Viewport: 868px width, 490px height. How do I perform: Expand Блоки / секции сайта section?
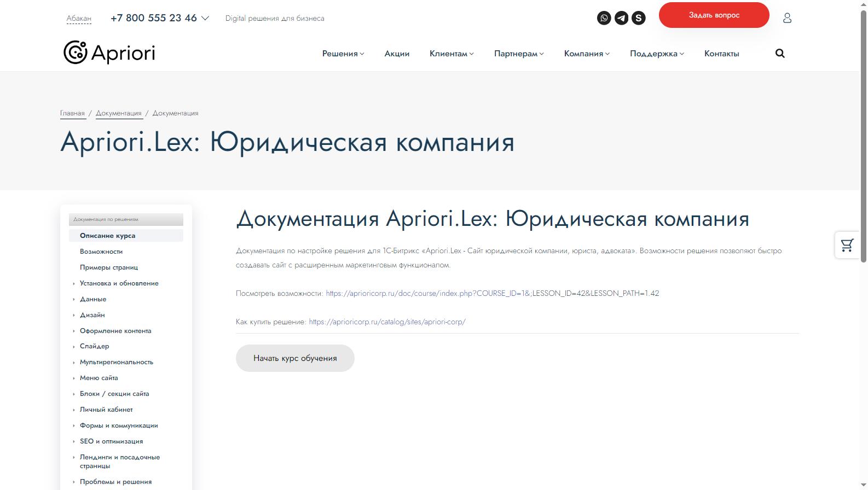click(114, 394)
